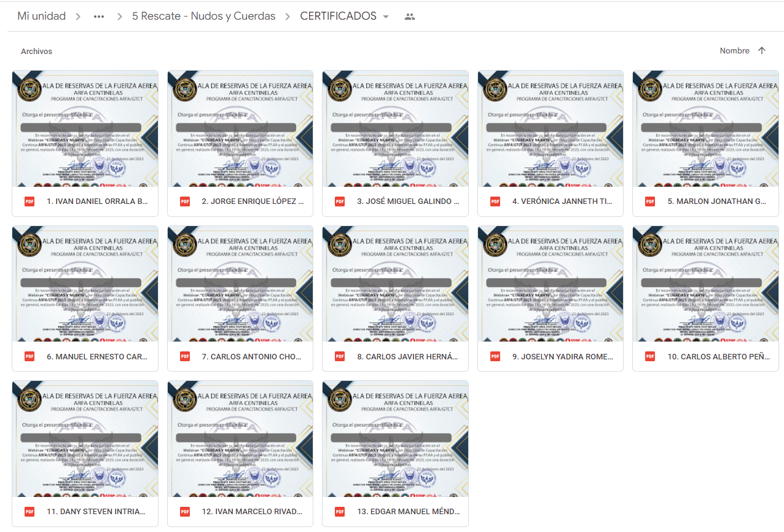
Task: Navigate to 5 Rescate - Nudos y Cuerdas folder
Action: (x=203, y=17)
